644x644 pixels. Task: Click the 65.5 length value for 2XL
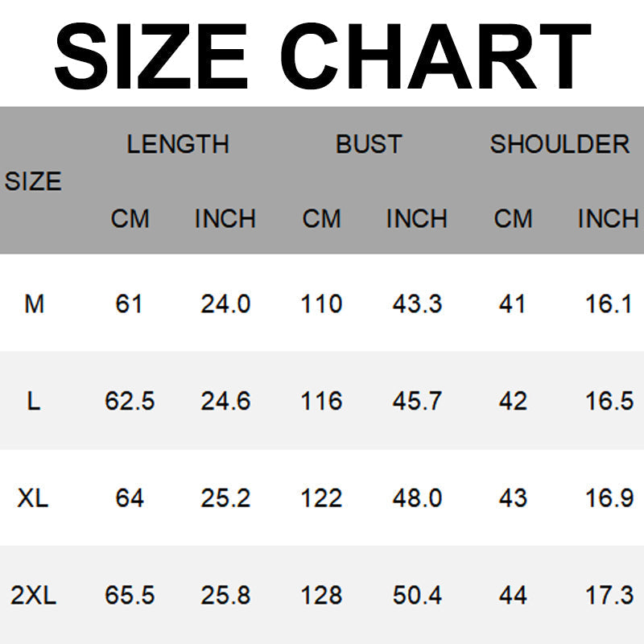tap(130, 596)
